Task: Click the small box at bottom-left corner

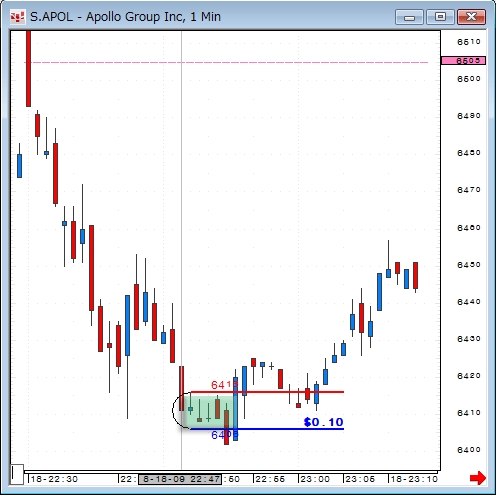Action: (x=17, y=474)
